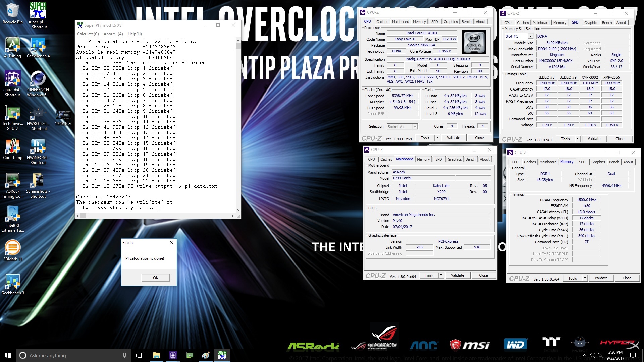Select Memory tab in CPU-Z CPU window

point(419,22)
